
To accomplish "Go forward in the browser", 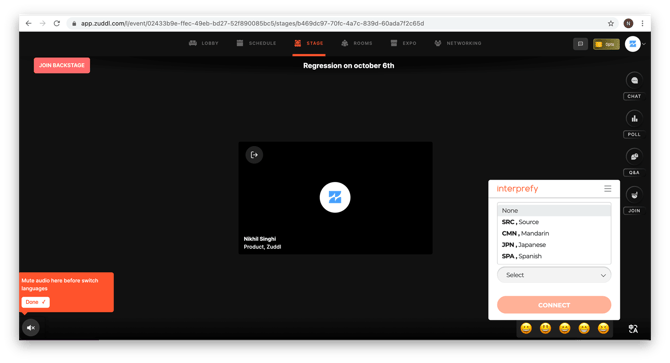I will (42, 23).
